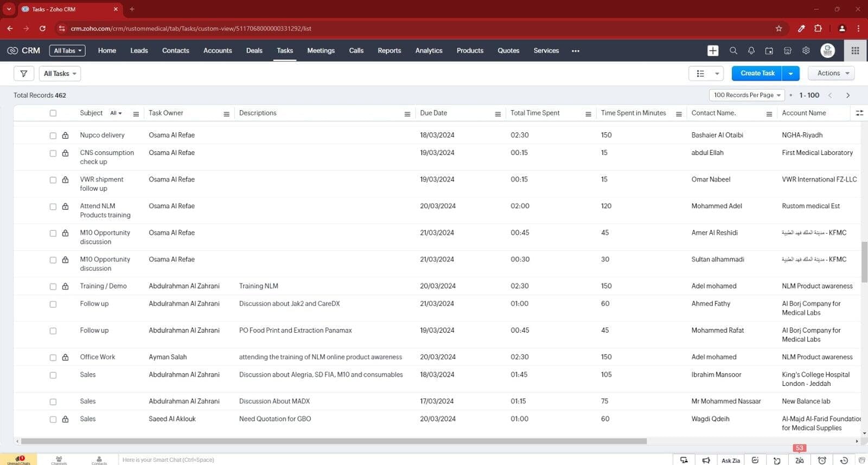Open the Task Owner column menu icon
868x465 pixels.
click(x=226, y=114)
